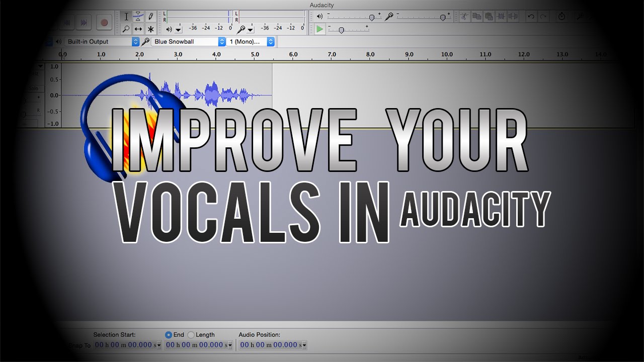Click the Paste clipboard icon
This screenshot has height=362, width=644.
[x=489, y=17]
